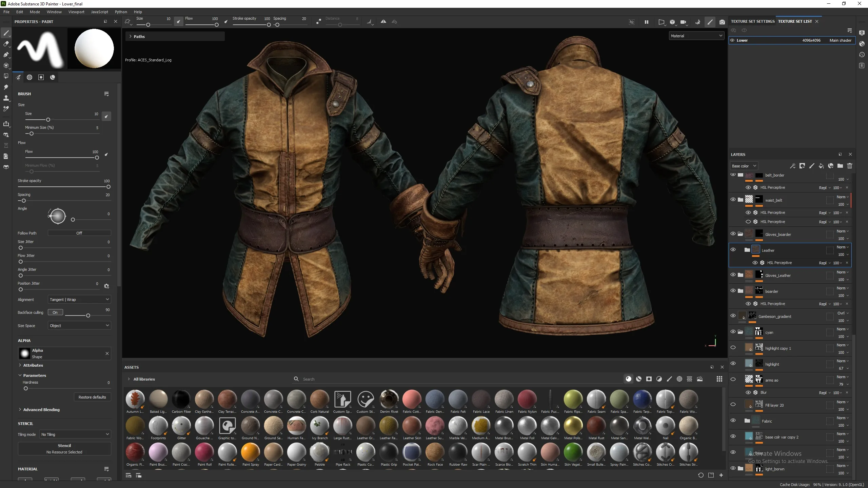Viewport: 868px width, 488px height.
Task: Hide the waist_belt layer
Action: (x=733, y=200)
